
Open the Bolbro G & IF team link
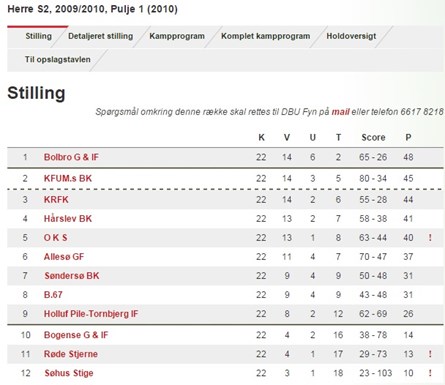71,157
